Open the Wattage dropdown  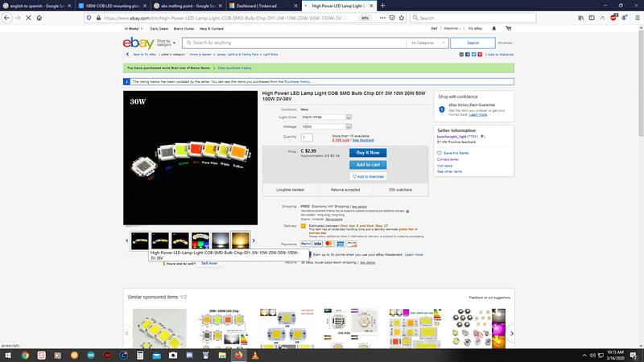(326, 126)
